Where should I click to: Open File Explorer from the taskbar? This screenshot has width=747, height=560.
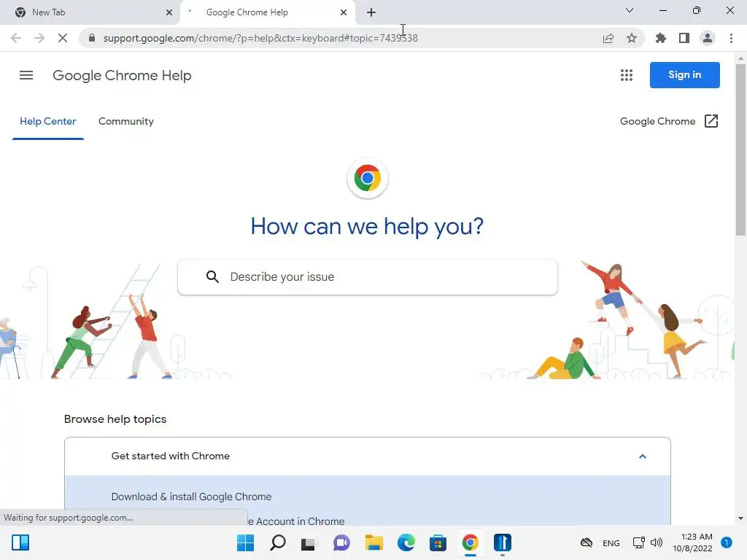coord(374,542)
